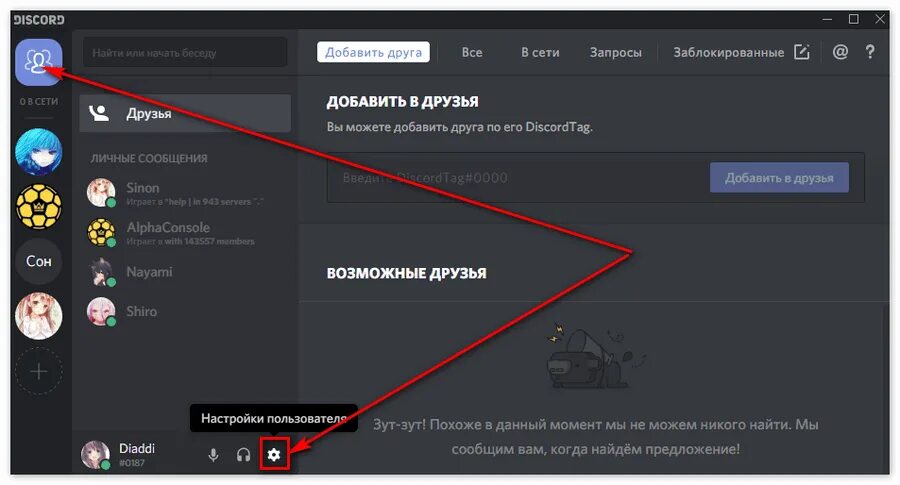Click the add server plus button
This screenshot has width=900, height=485.
[38, 371]
